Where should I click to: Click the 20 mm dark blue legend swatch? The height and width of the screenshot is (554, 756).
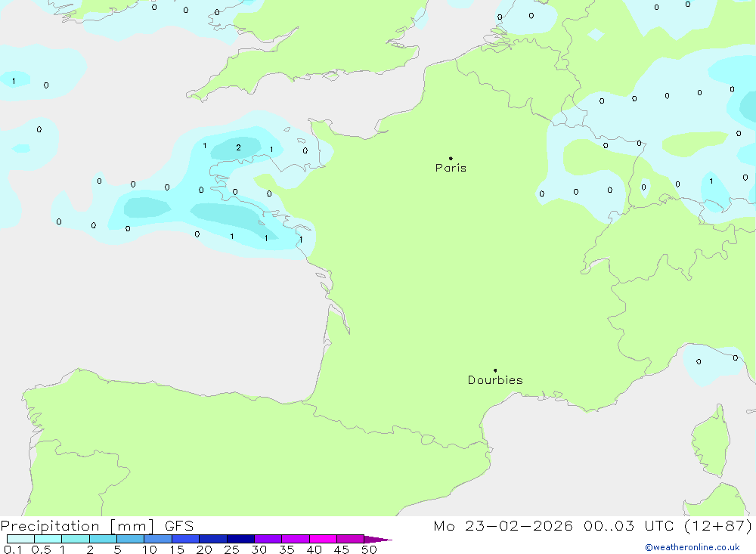[x=212, y=539]
